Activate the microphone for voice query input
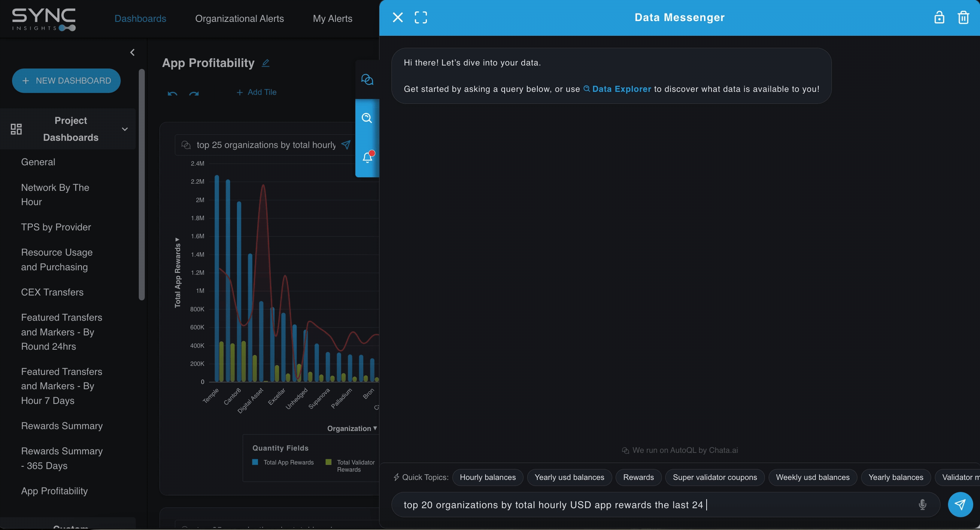The image size is (980, 530). 922,504
